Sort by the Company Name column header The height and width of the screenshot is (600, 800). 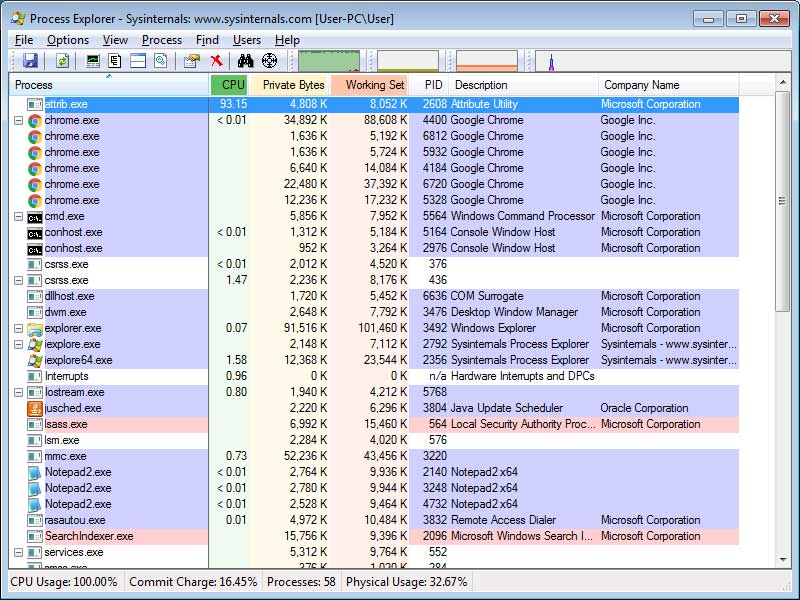pyautogui.click(x=668, y=85)
